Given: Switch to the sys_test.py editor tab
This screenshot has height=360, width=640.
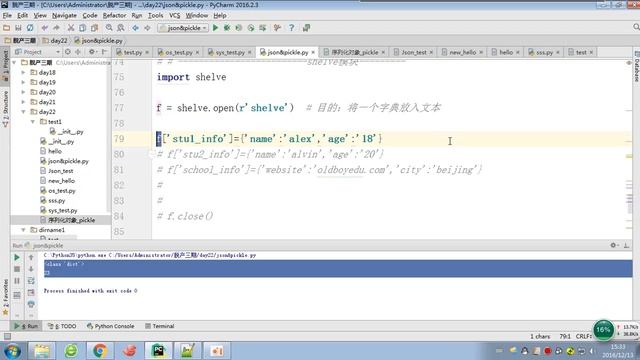Looking at the screenshot, I should point(230,52).
